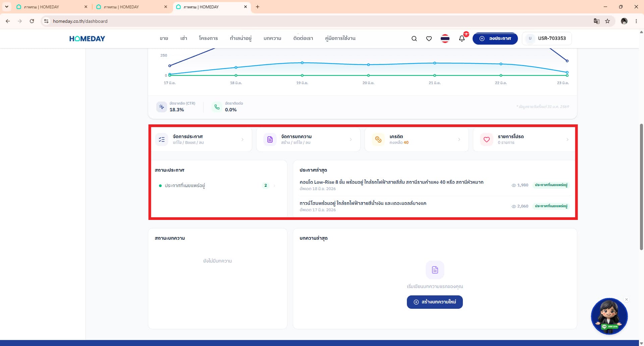Go to the บทความ menu item

pos(272,38)
